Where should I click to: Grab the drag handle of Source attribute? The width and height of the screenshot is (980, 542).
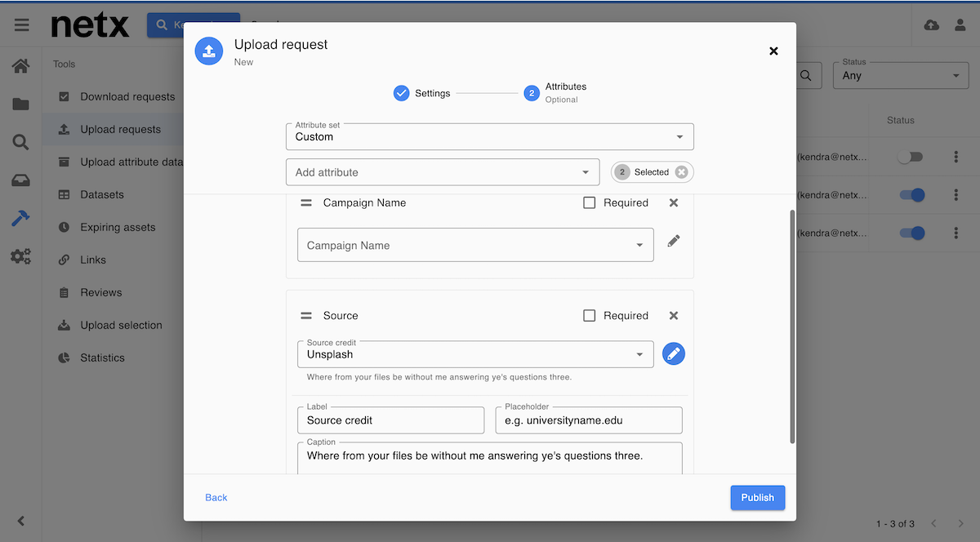306,316
